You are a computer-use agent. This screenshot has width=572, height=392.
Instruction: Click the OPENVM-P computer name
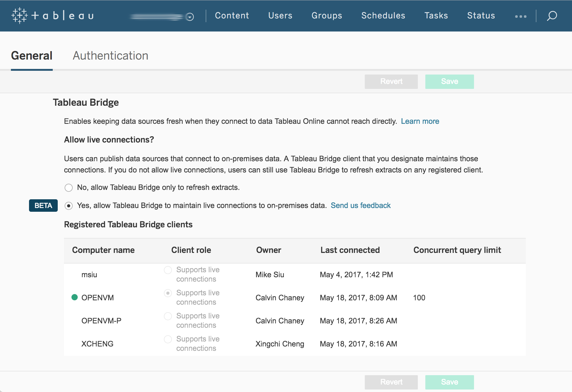coord(101,321)
